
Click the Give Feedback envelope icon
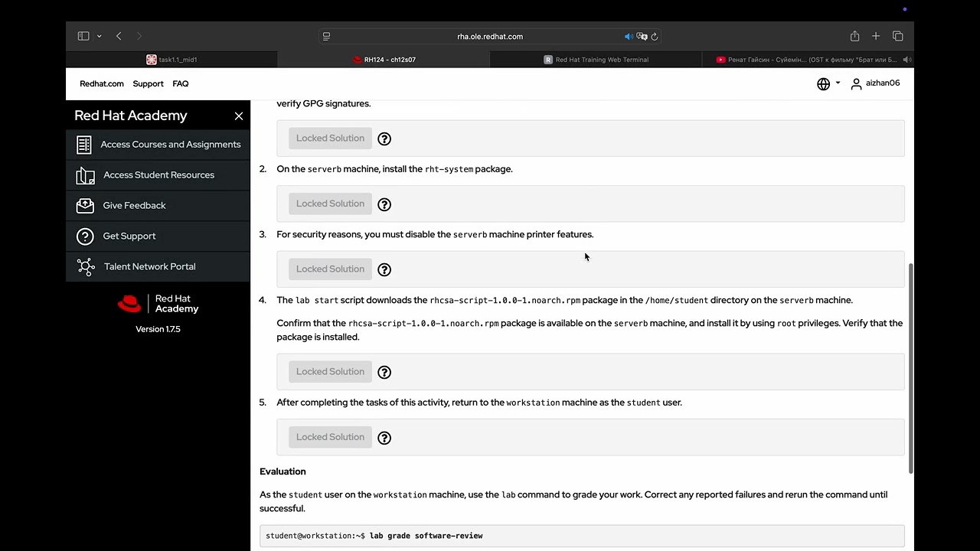pos(85,206)
